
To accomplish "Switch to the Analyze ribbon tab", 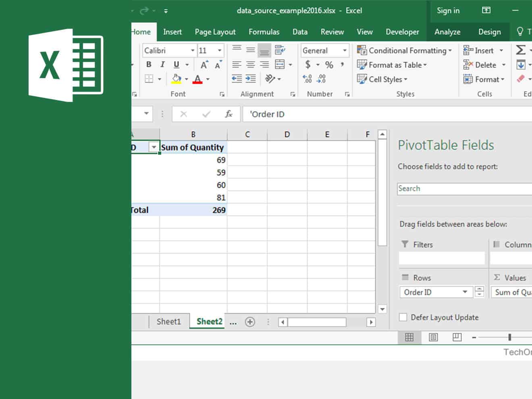I will (x=447, y=32).
